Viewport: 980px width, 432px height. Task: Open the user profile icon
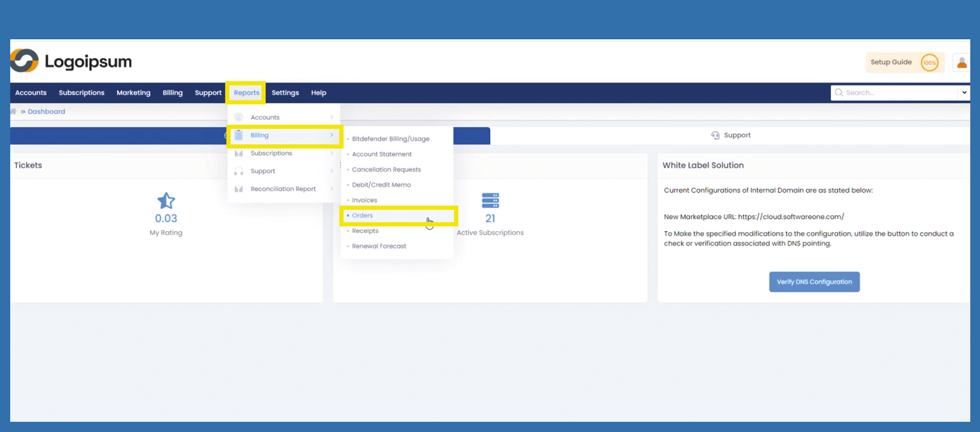[962, 62]
